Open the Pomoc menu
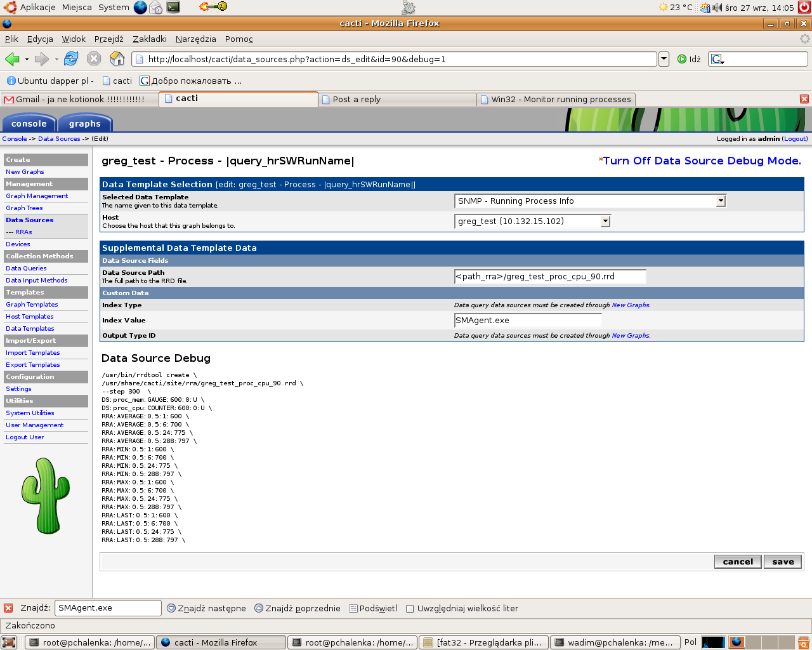The height and width of the screenshot is (650, 812). click(x=239, y=39)
